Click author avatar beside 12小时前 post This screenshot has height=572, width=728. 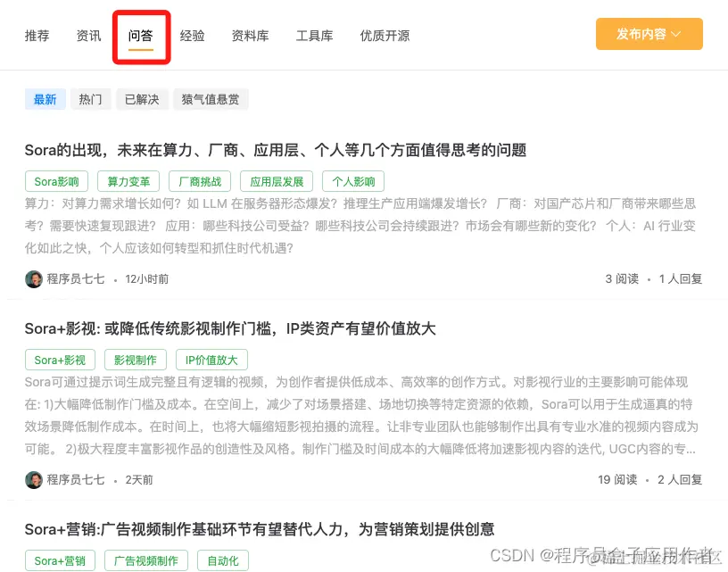tap(33, 279)
